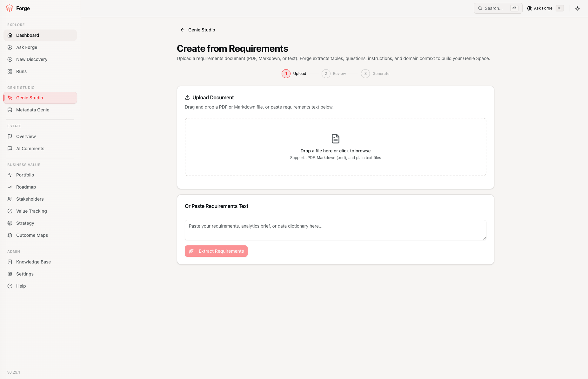Select step 2 Review
Image resolution: width=588 pixels, height=379 pixels.
pos(334,74)
